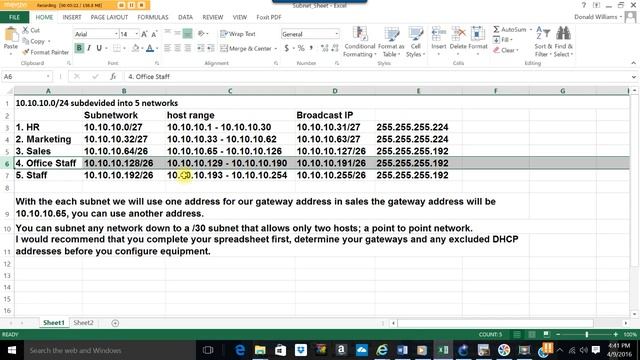This screenshot has width=640, height=360.
Task: Open the Clear eraser options
Action: [x=505, y=50]
